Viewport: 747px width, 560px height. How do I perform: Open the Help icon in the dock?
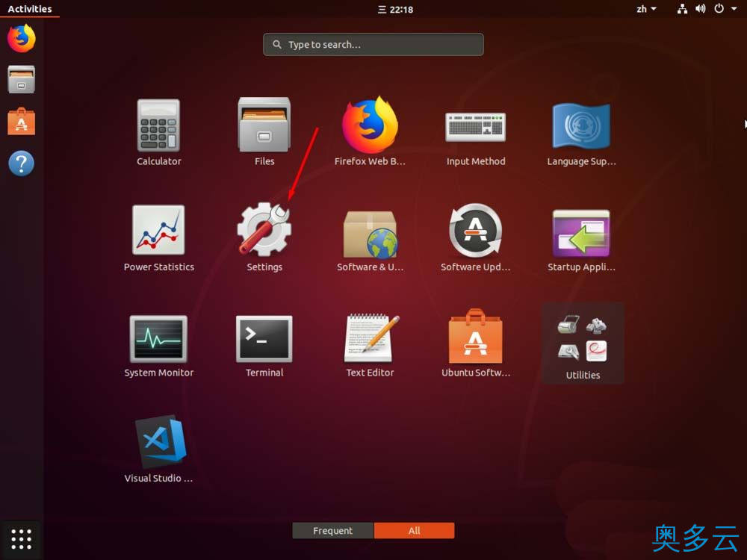(22, 164)
